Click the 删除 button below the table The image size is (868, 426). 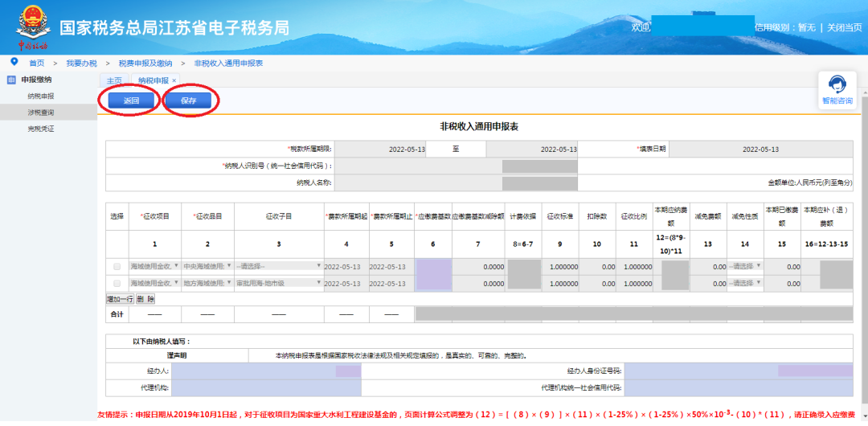point(145,299)
